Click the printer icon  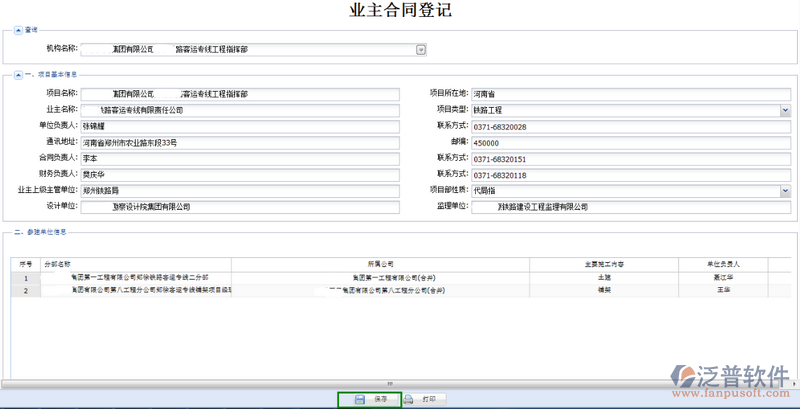(409, 399)
